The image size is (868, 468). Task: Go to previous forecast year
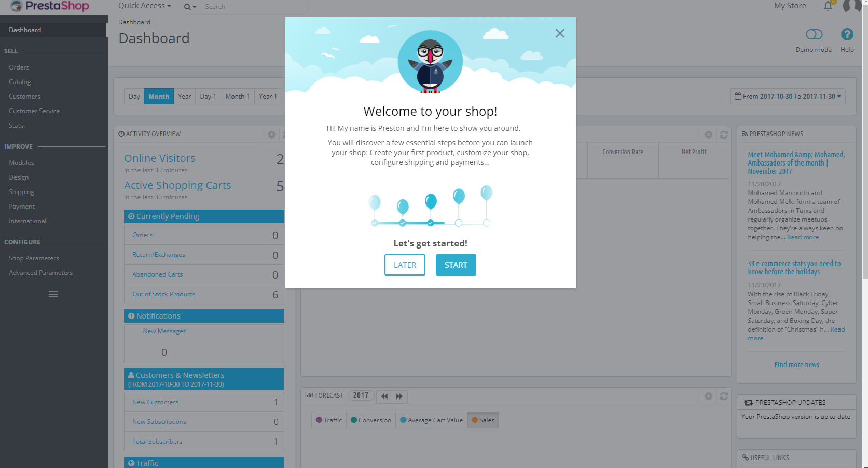coord(384,396)
